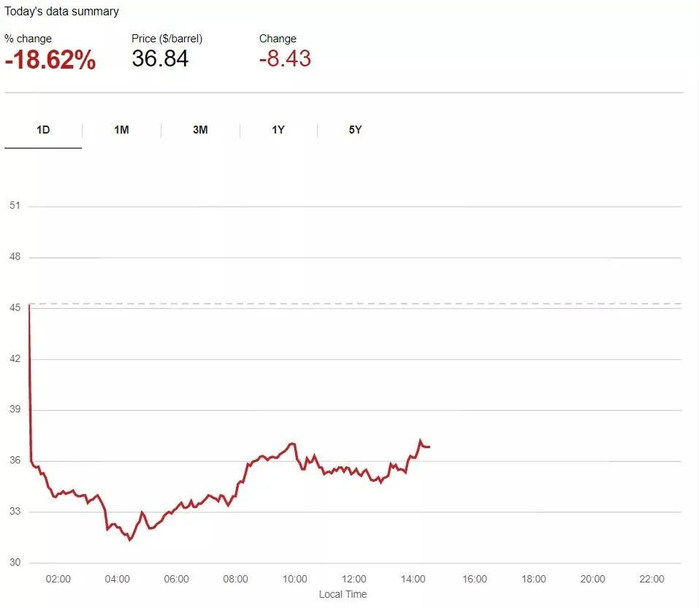Click the -8.43 change value
This screenshot has height=608, width=700.
[285, 59]
